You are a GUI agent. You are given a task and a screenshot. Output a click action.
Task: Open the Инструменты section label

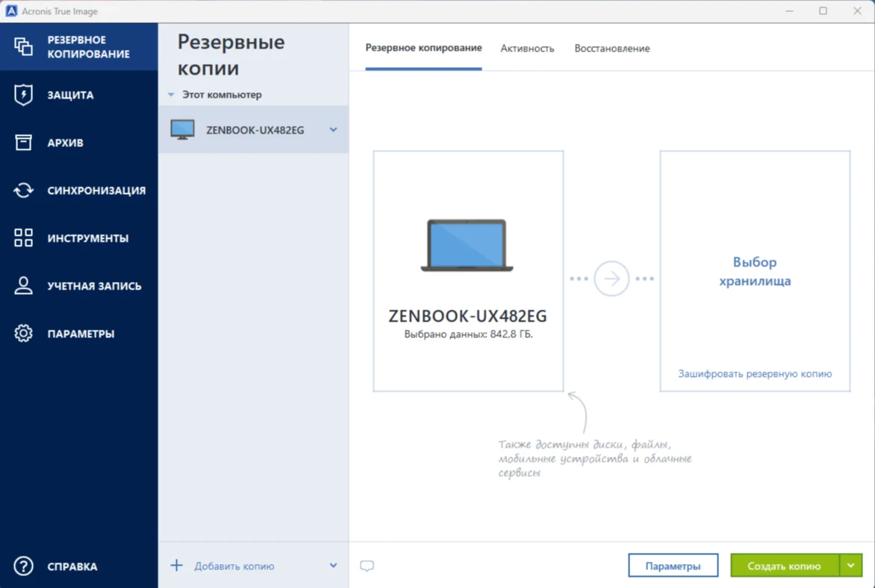pos(88,238)
